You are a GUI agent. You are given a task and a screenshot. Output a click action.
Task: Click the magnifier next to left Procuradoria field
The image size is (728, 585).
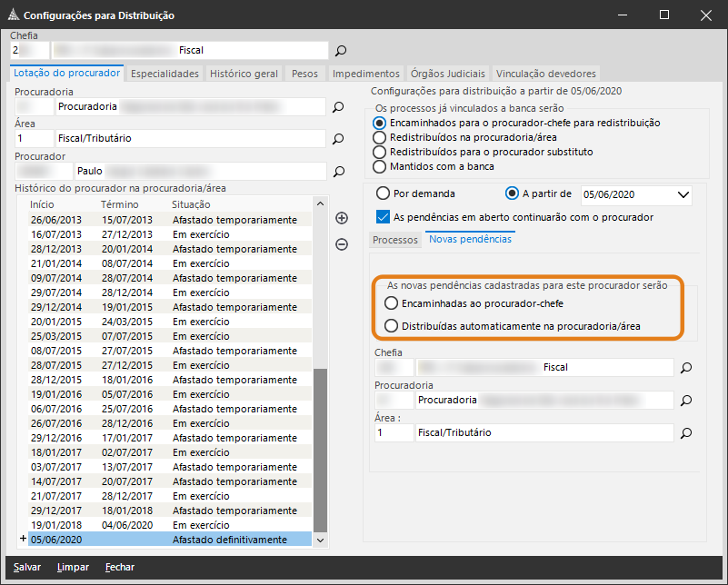338,107
